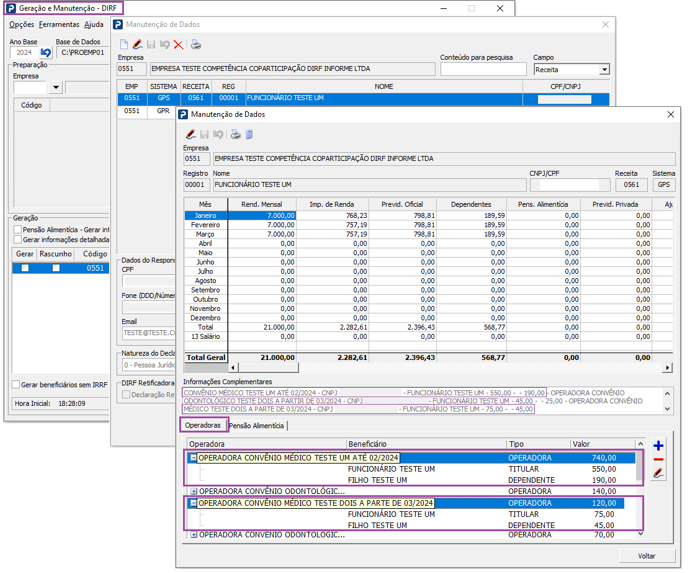The height and width of the screenshot is (573, 691).
Task: Expand first OPERADORA CONVÊNIO ODONTOLÓGIC node
Action: coord(193,491)
